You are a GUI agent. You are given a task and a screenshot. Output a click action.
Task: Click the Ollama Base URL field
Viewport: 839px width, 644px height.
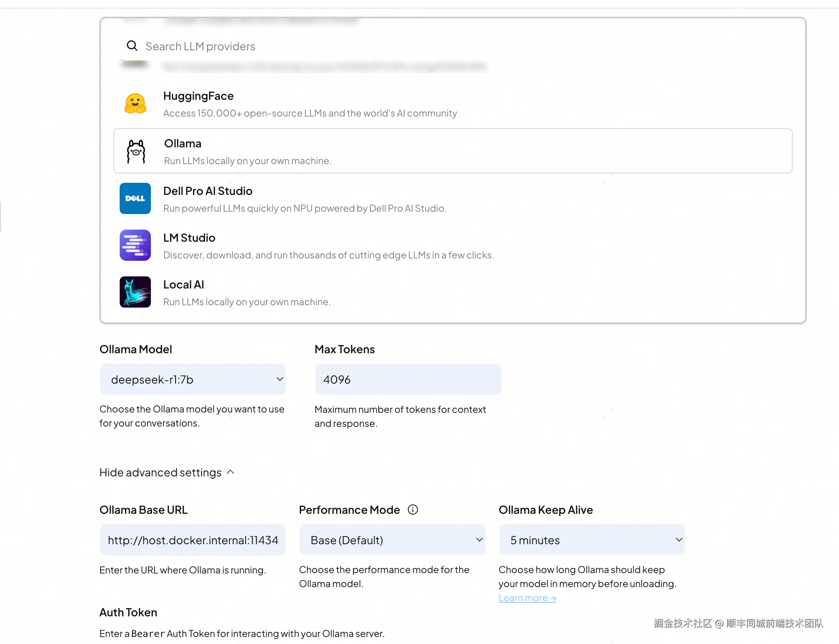(193, 540)
